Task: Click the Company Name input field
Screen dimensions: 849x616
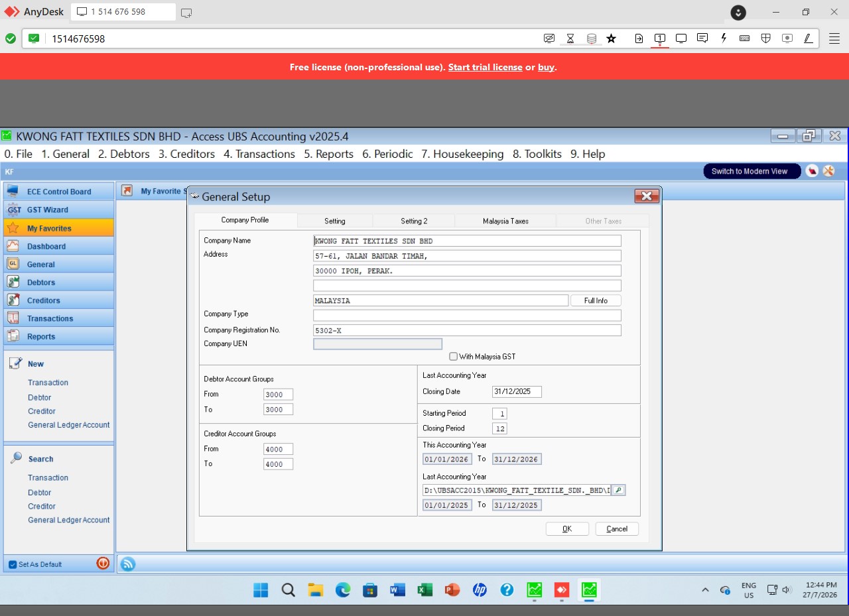Action: [467, 241]
